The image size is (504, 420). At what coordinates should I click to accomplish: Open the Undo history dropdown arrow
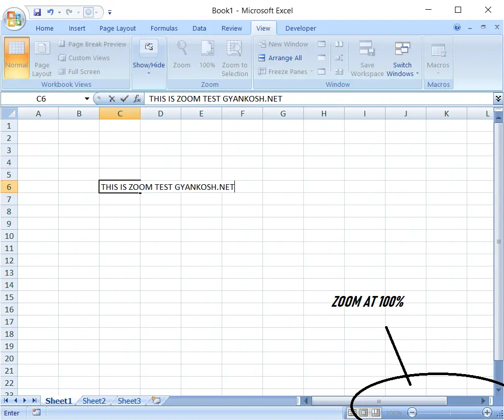pos(59,13)
